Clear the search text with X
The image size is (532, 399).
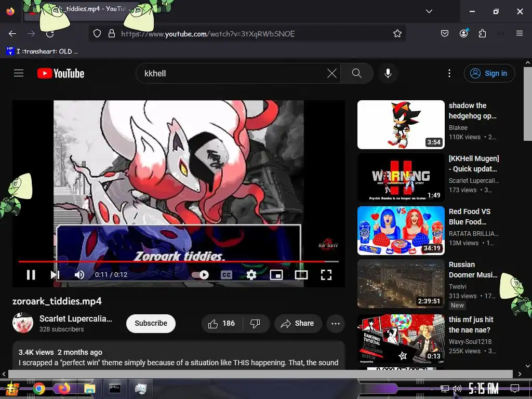(332, 73)
